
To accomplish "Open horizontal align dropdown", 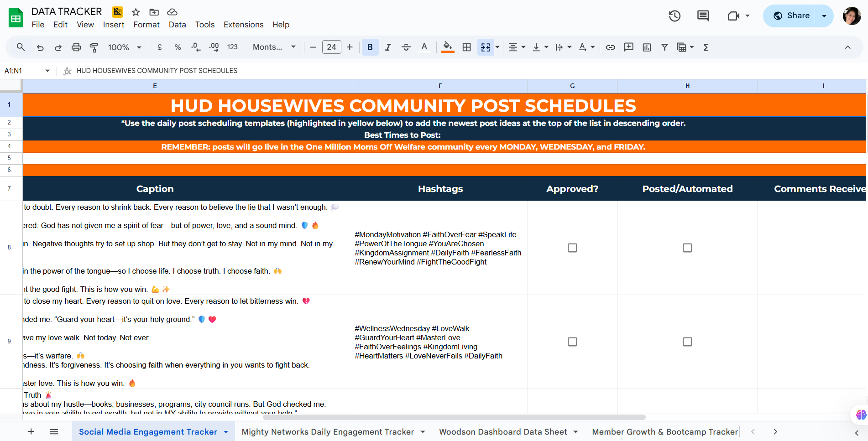I will [517, 47].
